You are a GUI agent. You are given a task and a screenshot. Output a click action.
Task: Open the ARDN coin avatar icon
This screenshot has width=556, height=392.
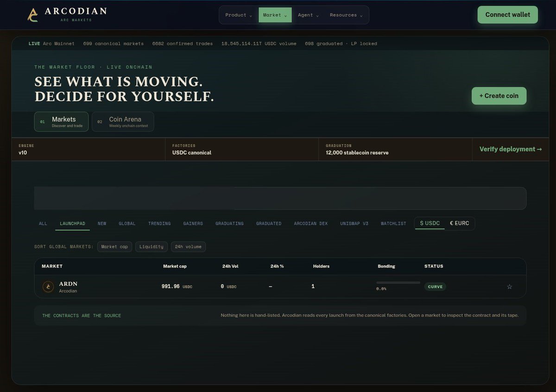click(x=48, y=287)
